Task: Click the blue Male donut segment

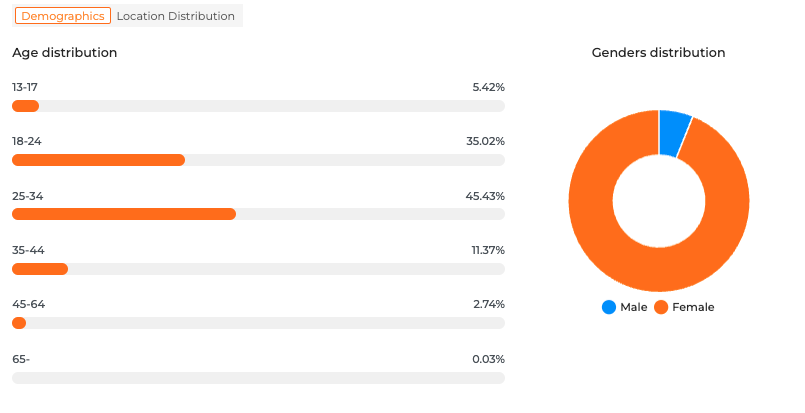Action: click(x=673, y=130)
